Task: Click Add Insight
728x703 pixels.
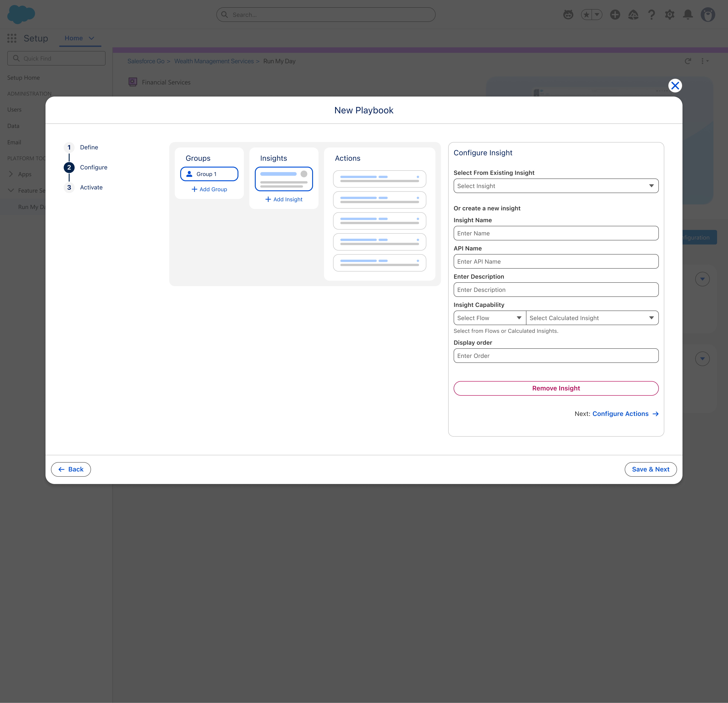Action: tap(284, 199)
